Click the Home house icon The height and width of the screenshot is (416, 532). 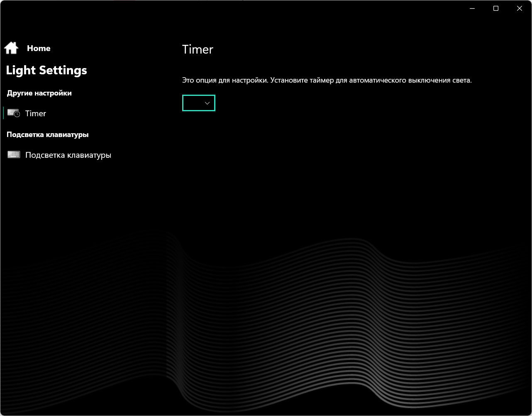coord(11,48)
